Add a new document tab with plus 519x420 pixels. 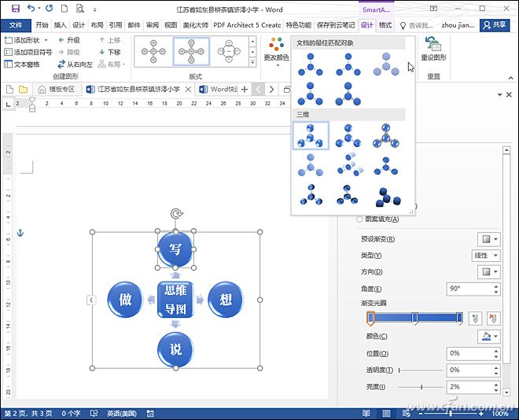coord(245,90)
